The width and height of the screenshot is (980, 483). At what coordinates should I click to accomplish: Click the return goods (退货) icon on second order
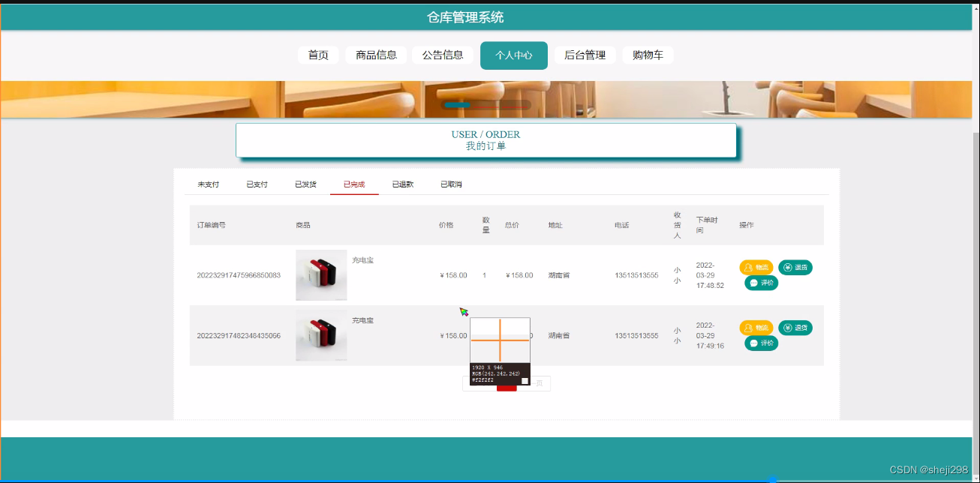(795, 328)
